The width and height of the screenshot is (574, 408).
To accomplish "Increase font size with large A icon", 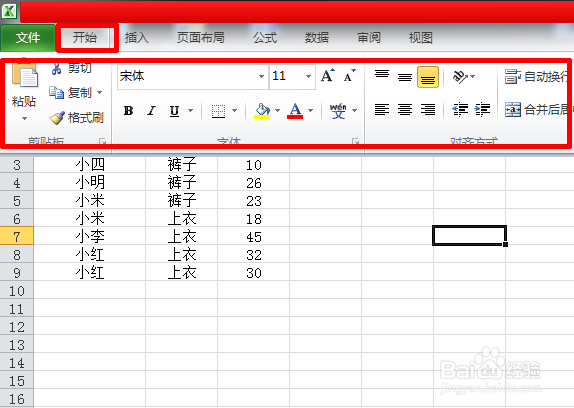I will pos(328,76).
